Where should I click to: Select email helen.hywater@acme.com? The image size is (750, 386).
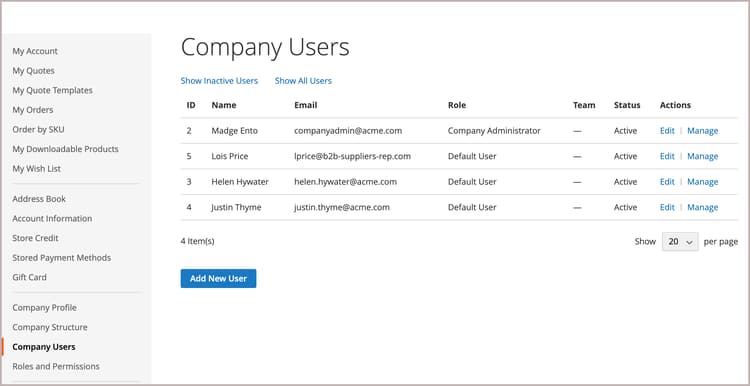pos(345,182)
